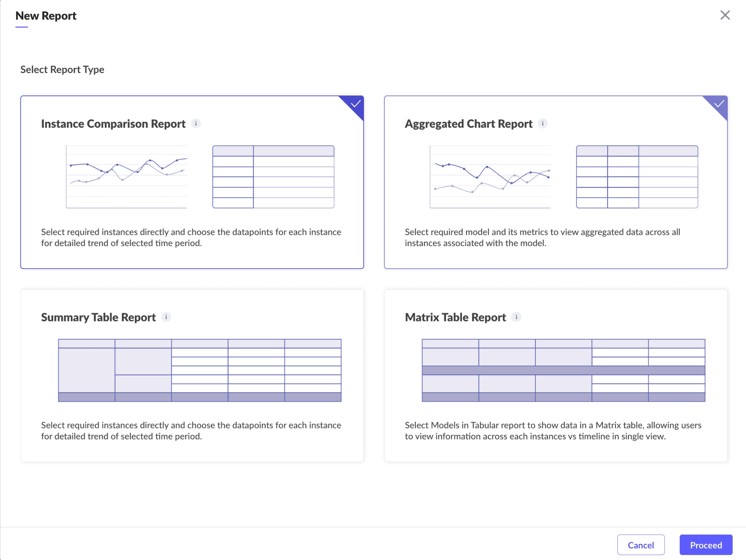Open the Summary Table Report info icon
The width and height of the screenshot is (746, 560).
point(166,317)
